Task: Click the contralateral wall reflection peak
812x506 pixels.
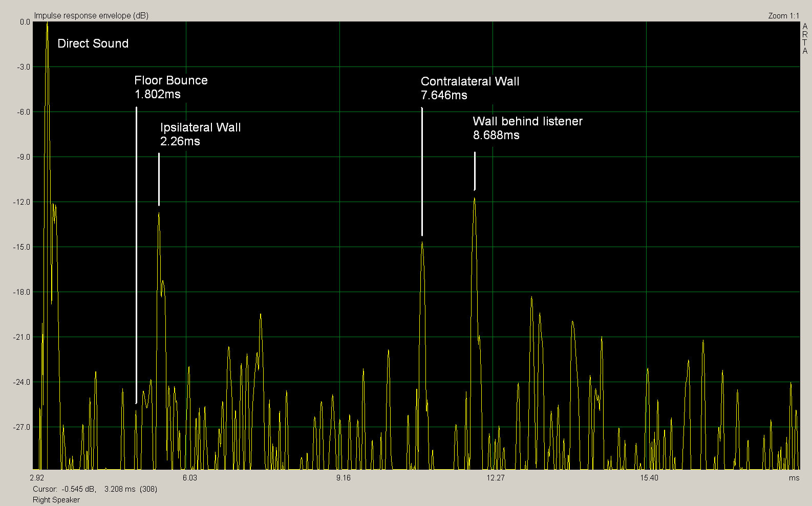Action: coord(422,244)
